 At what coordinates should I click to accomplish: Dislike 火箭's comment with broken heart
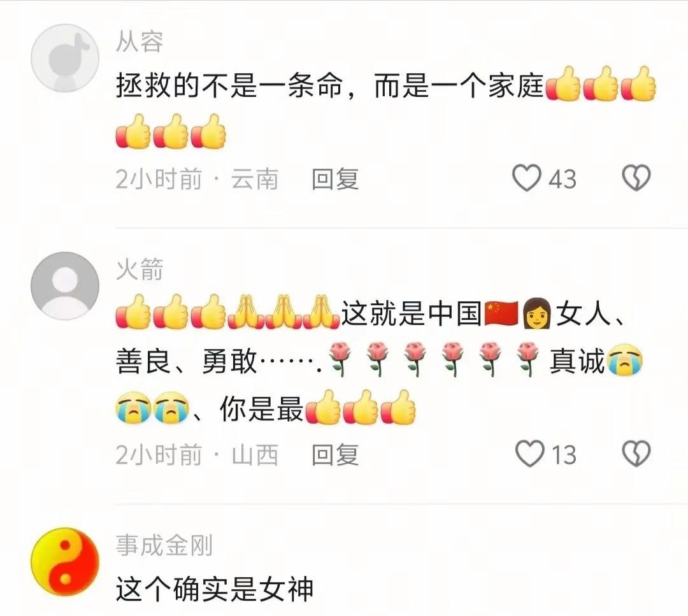pos(636,454)
